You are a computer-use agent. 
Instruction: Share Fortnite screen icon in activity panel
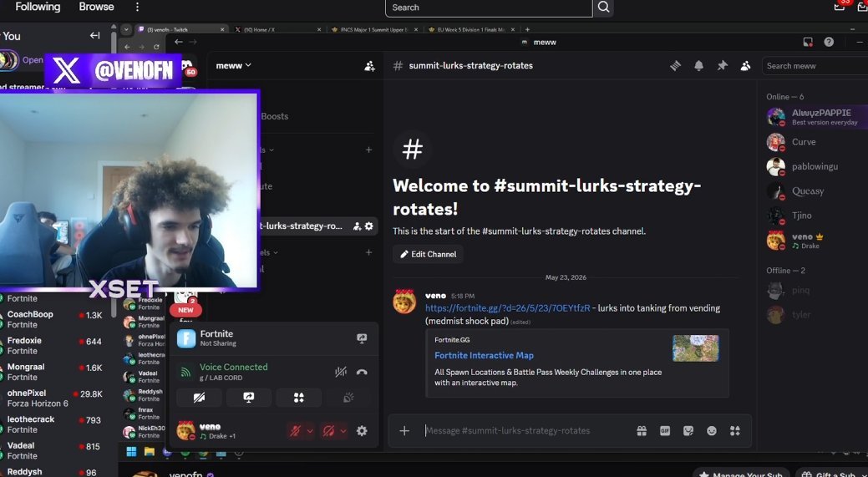[x=362, y=338]
